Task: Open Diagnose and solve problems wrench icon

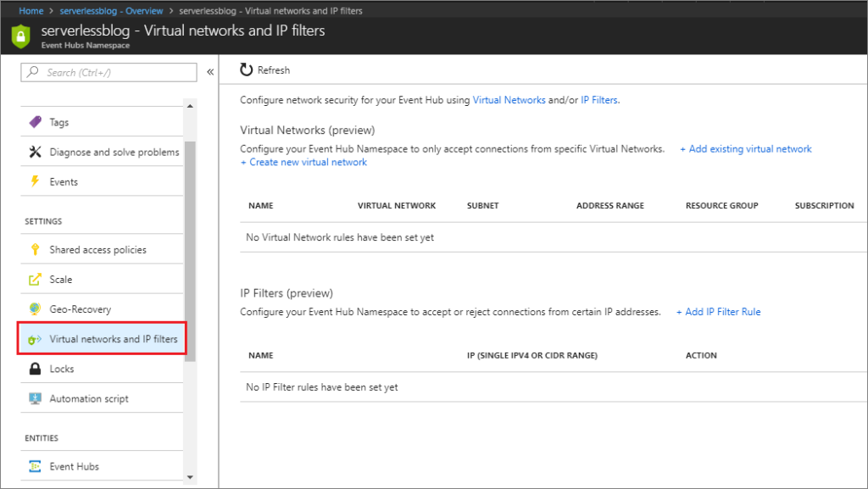Action: click(35, 152)
